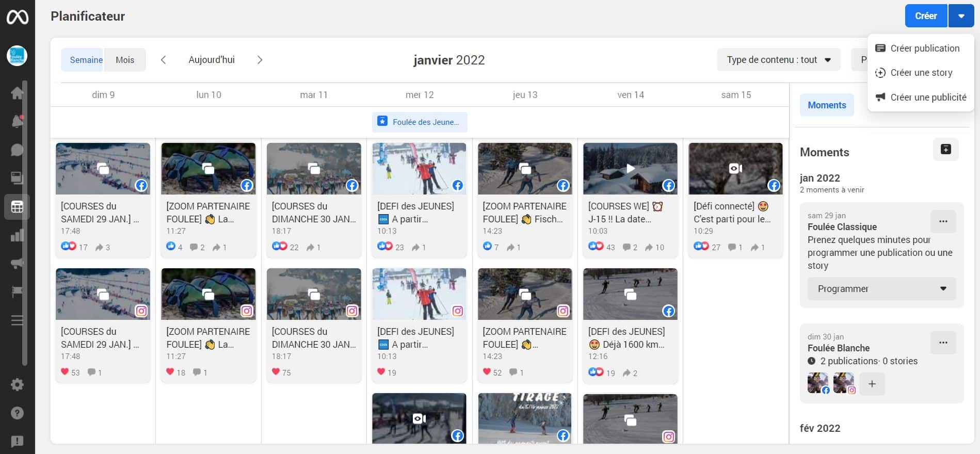Open settings gear in the sidebar
Screen dimensions: 980x454
[17, 385]
